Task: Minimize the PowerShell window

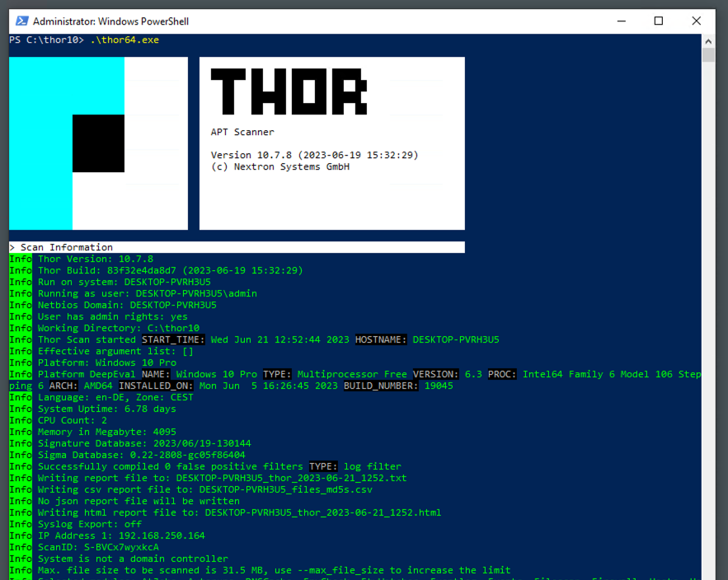Action: 619,21
